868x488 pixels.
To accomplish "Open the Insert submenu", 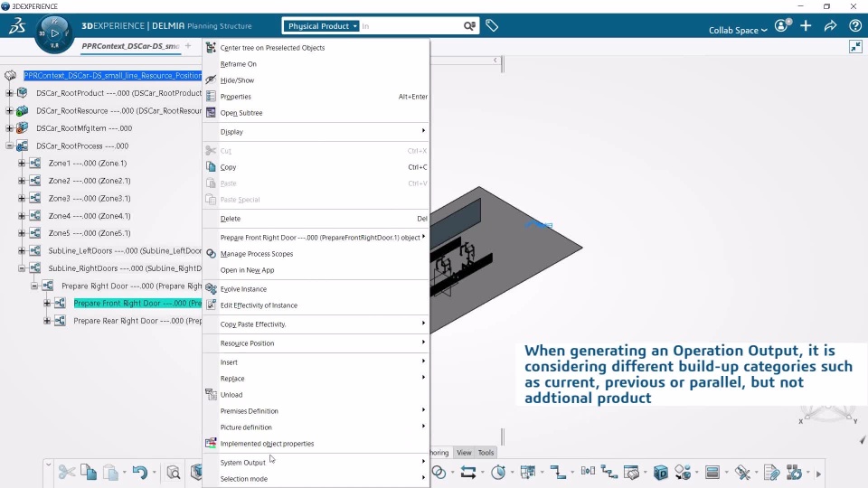I will click(x=316, y=362).
